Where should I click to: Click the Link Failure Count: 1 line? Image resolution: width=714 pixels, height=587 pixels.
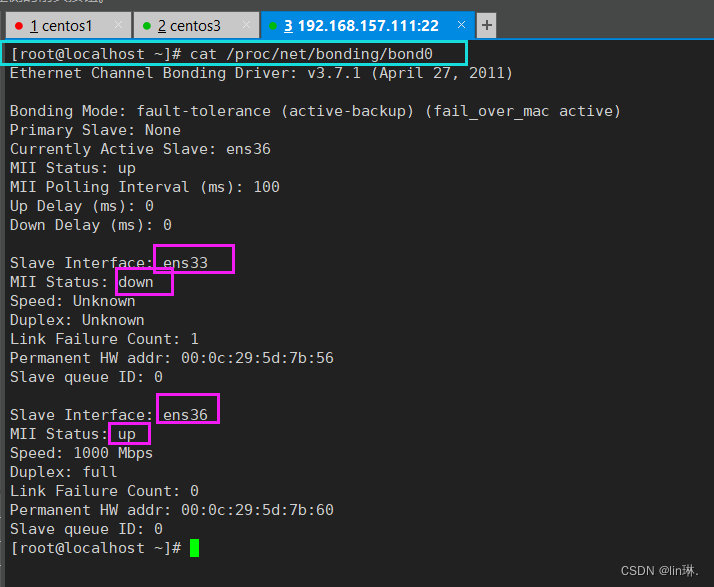tap(104, 339)
